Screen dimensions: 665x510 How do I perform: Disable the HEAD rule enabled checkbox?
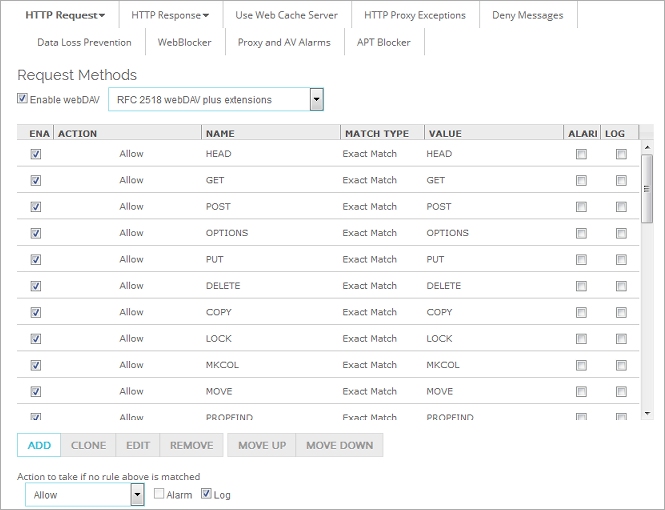(x=36, y=154)
